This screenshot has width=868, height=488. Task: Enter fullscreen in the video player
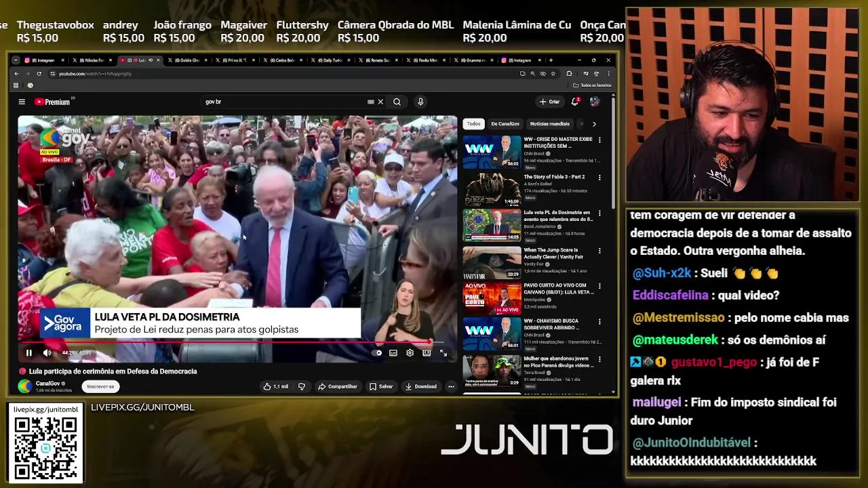click(x=443, y=352)
